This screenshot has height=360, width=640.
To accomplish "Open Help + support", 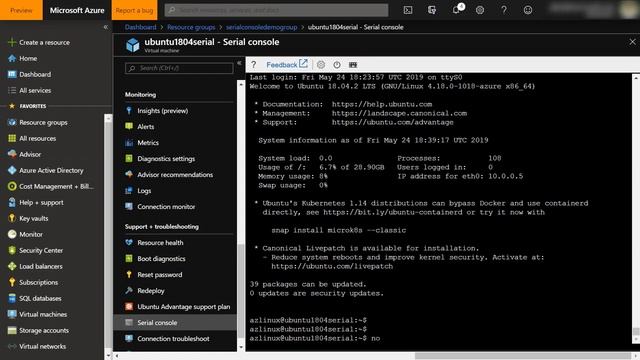I will tap(36, 202).
